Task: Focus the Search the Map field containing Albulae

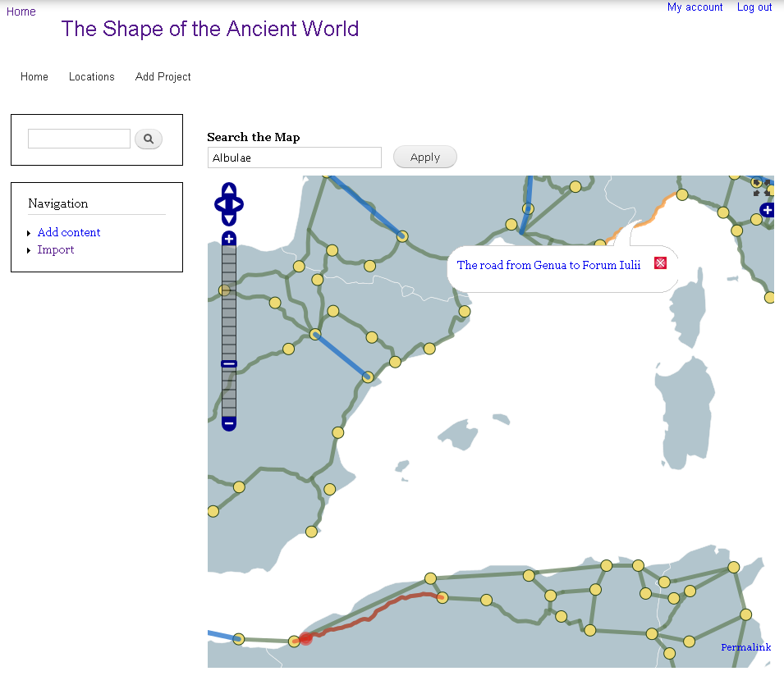Action: pyautogui.click(x=295, y=158)
